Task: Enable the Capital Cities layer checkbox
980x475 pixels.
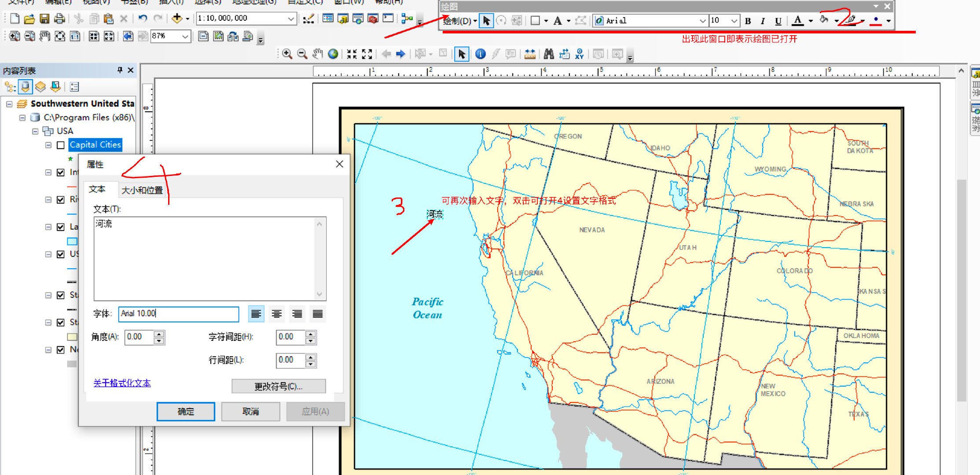Action: 61,145
